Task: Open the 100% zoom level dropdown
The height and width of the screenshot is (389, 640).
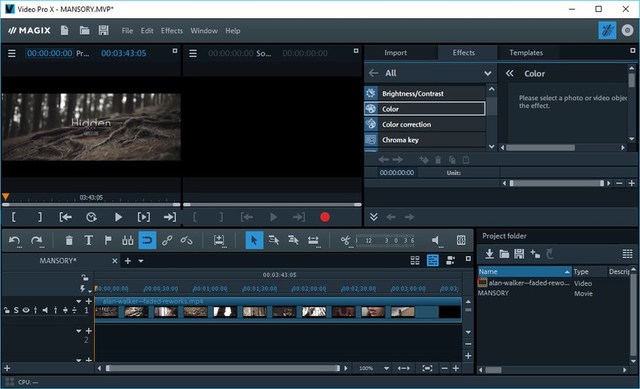Action: coord(386,369)
